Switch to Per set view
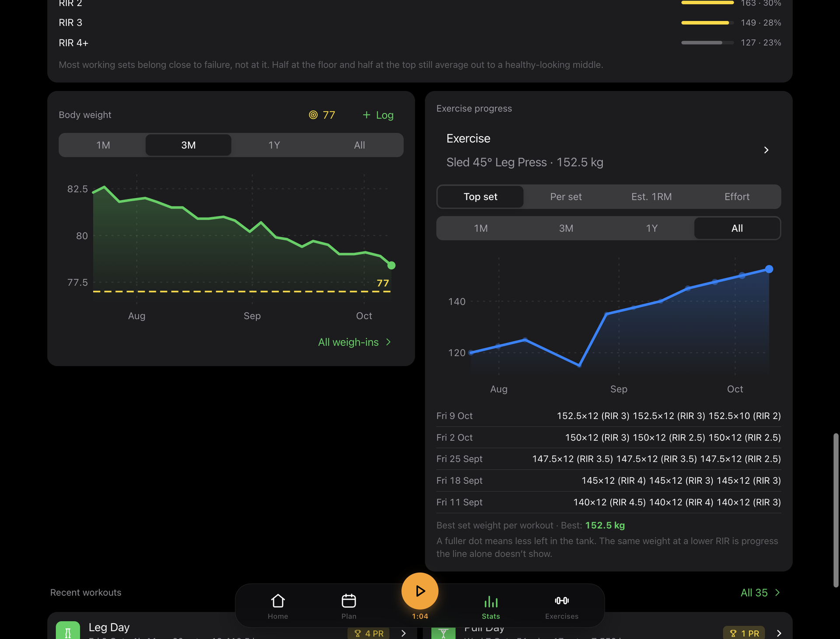 click(566, 197)
